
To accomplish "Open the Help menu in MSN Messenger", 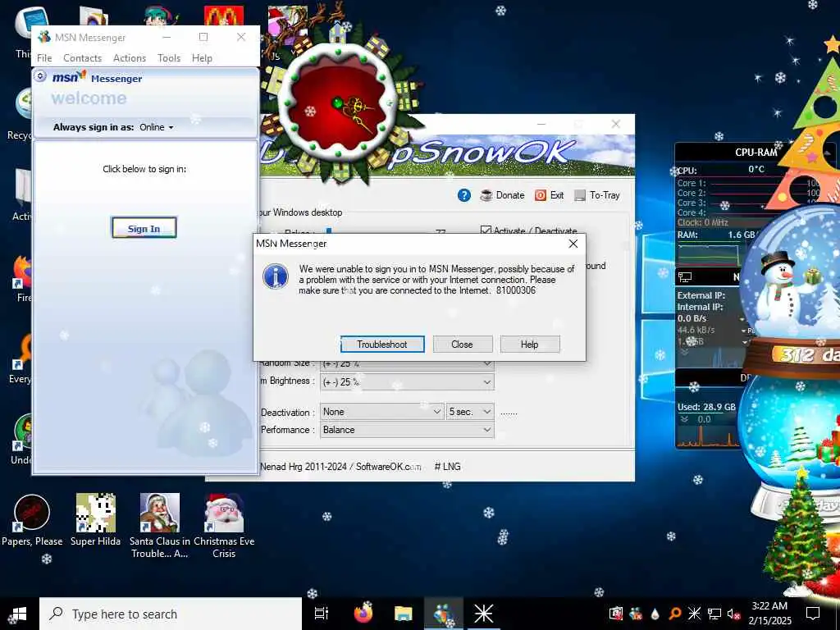I will pyautogui.click(x=202, y=58).
